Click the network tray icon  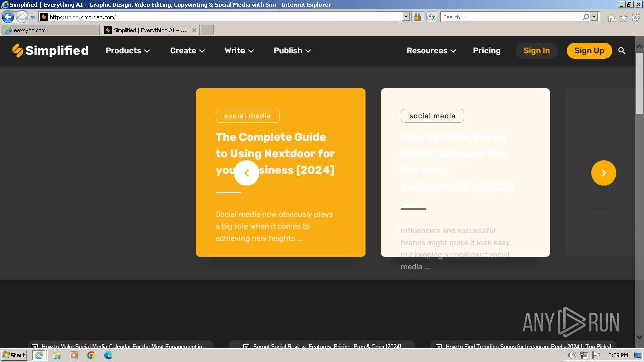(x=584, y=355)
